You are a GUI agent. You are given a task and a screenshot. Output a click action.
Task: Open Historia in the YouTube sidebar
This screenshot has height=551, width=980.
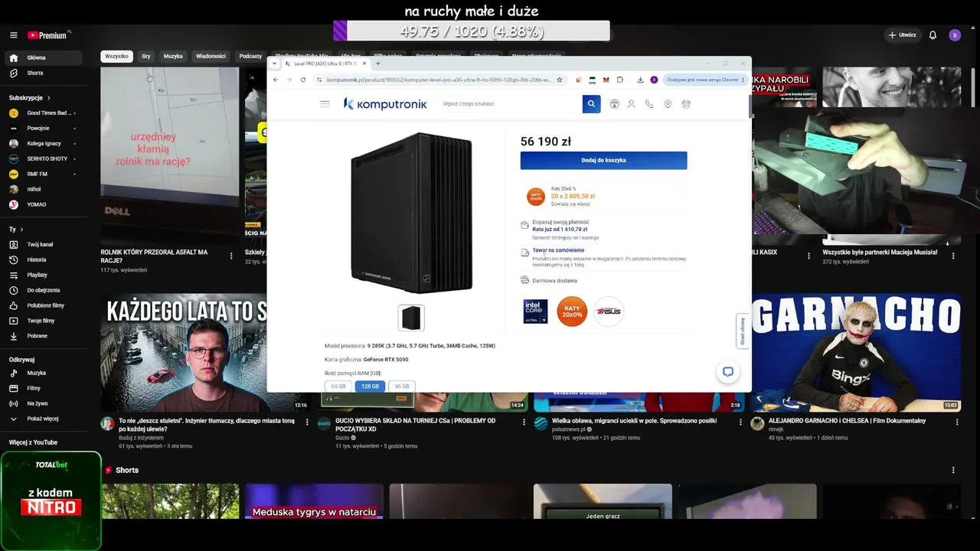tap(37, 259)
